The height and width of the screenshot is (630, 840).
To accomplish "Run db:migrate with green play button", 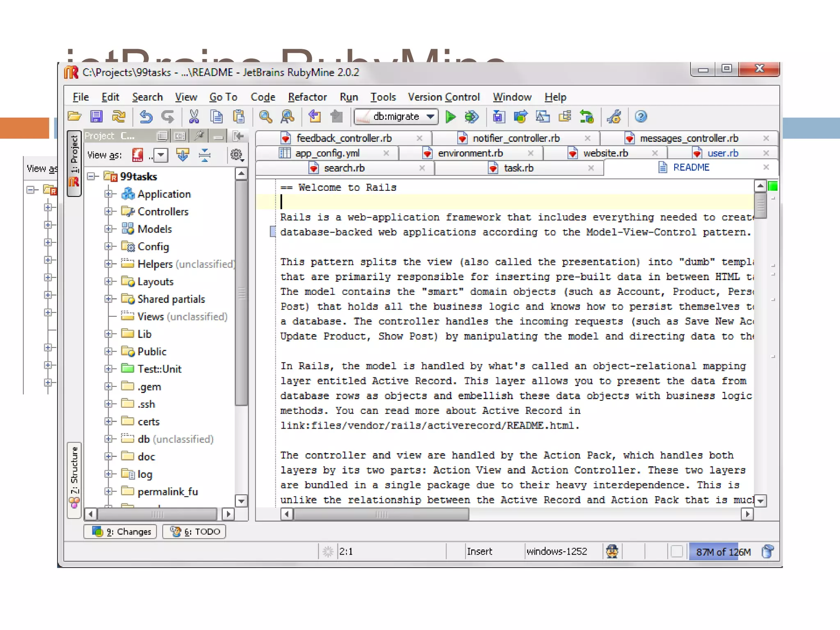I will 450,117.
